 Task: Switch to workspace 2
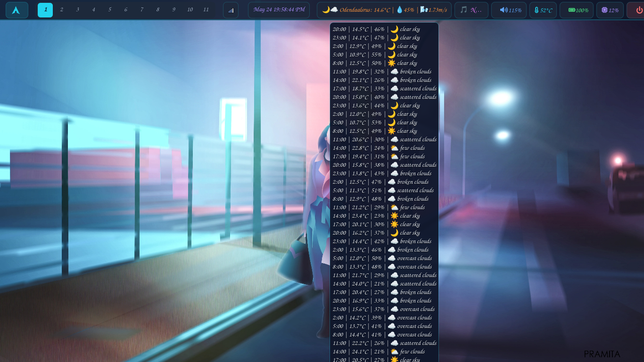pyautogui.click(x=61, y=10)
